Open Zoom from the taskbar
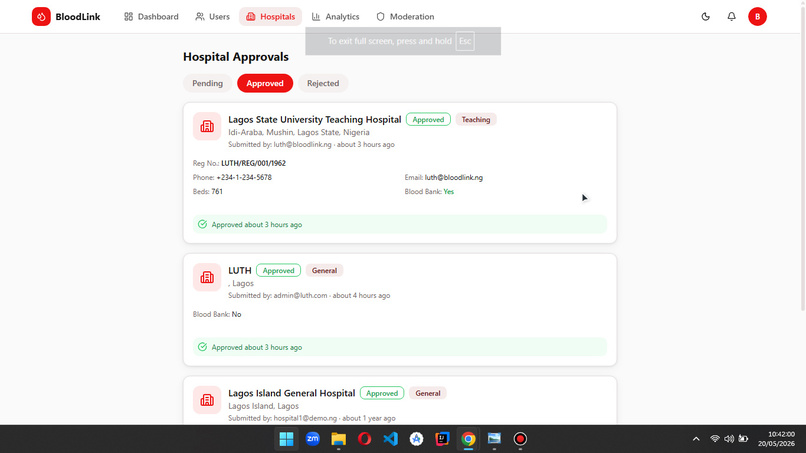Screen dimensions: 806x453 click(x=313, y=439)
